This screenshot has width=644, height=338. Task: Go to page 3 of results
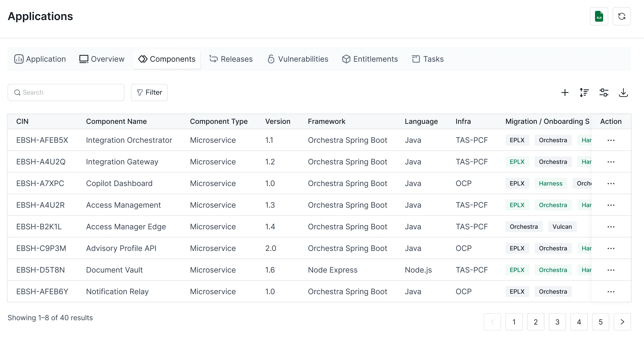[x=557, y=322]
